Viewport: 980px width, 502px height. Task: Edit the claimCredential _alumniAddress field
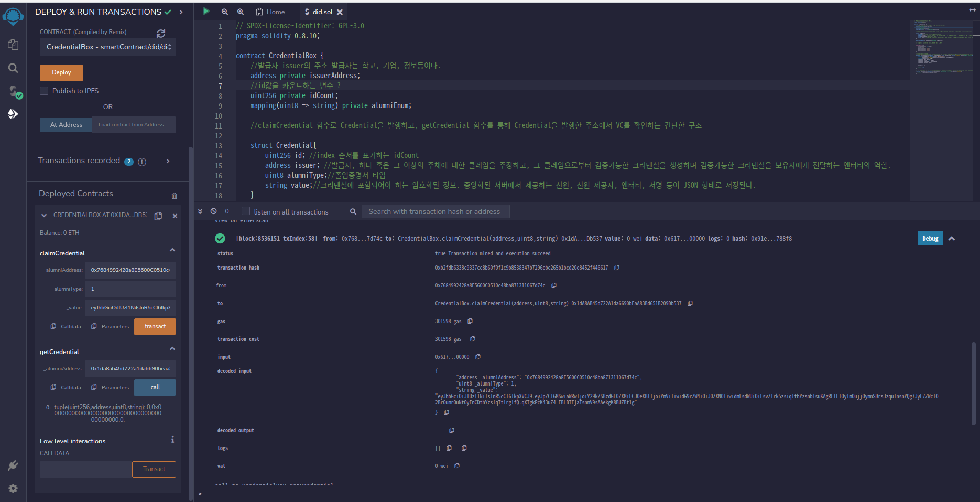[130, 270]
